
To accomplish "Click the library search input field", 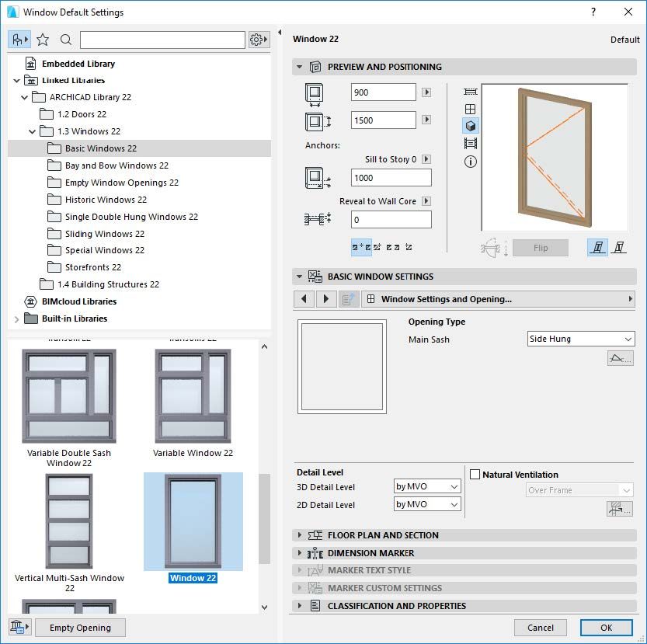I will coord(162,40).
